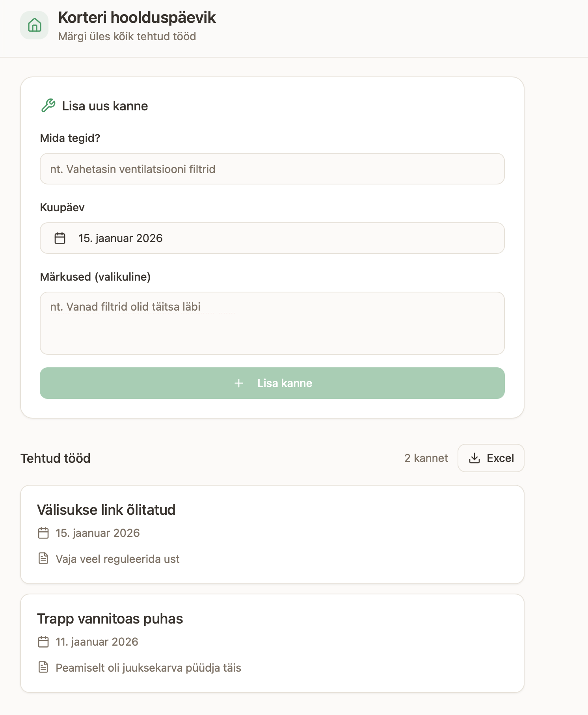Viewport: 588px width, 715px height.
Task: Focus the Mida tegid? text input
Action: tap(272, 169)
